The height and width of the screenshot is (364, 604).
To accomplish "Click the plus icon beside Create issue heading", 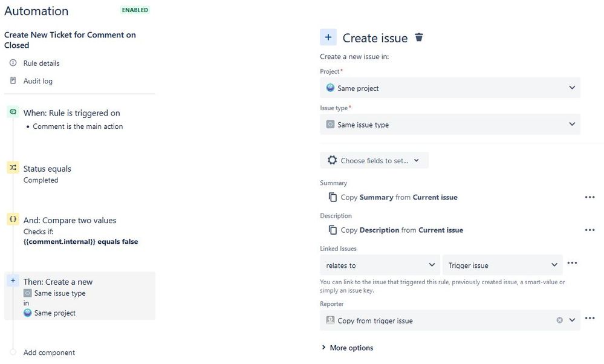I will coord(328,37).
